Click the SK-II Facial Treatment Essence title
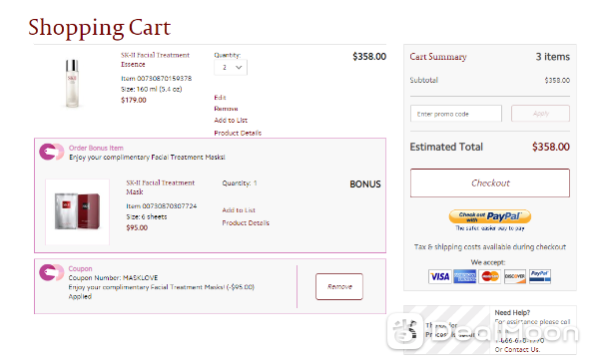The height and width of the screenshot is (364, 599). [155, 60]
